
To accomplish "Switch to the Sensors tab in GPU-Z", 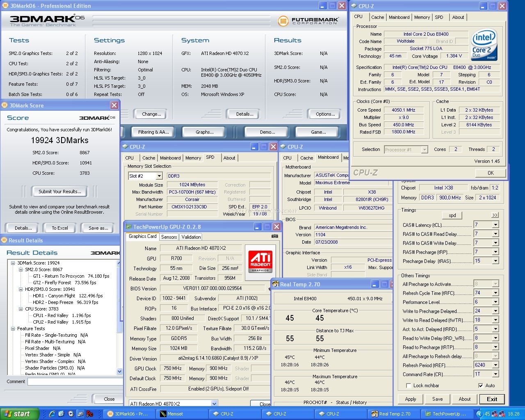I will pos(169,237).
